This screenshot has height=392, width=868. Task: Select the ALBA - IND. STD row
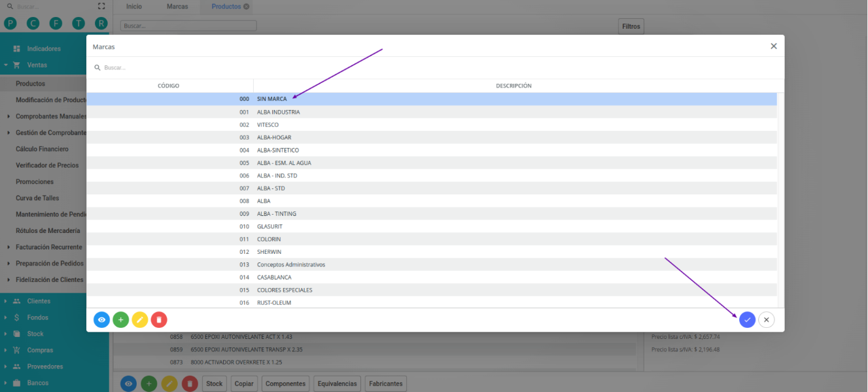(432, 175)
